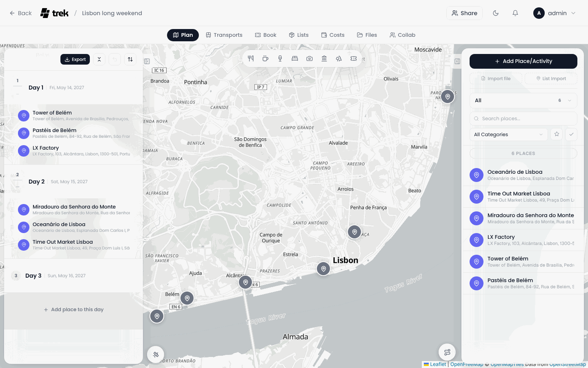Click the round route button above the Leaflet attribution
Screen dimensions: 588x368
point(447,352)
